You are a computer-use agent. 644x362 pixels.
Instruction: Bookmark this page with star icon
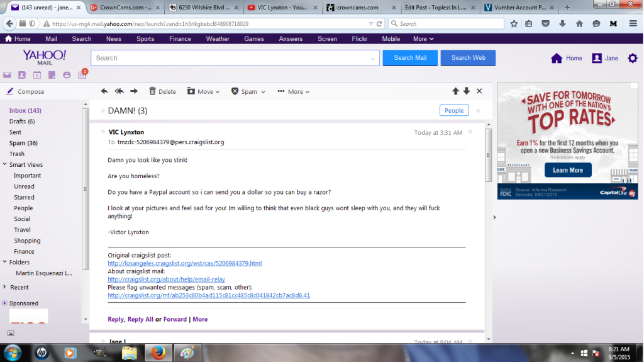click(x=514, y=24)
